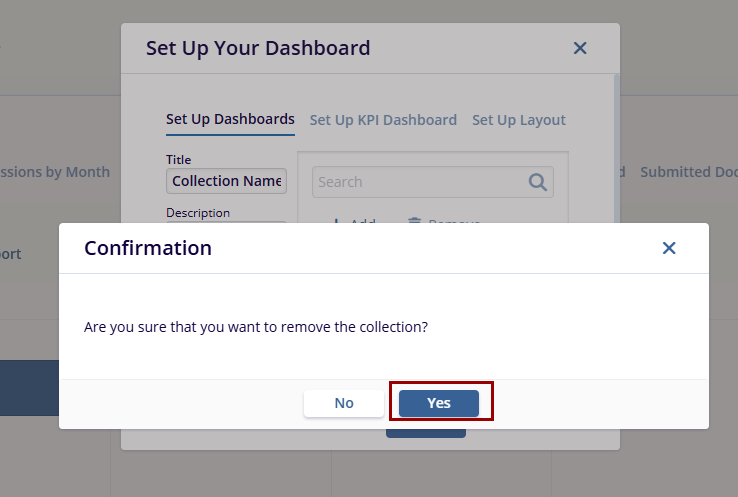Confirm removal with the Yes button

click(439, 403)
